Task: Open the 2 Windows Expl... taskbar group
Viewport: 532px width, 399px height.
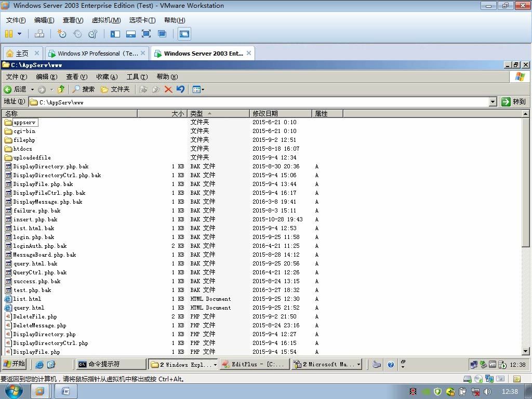Action: pyautogui.click(x=183, y=364)
